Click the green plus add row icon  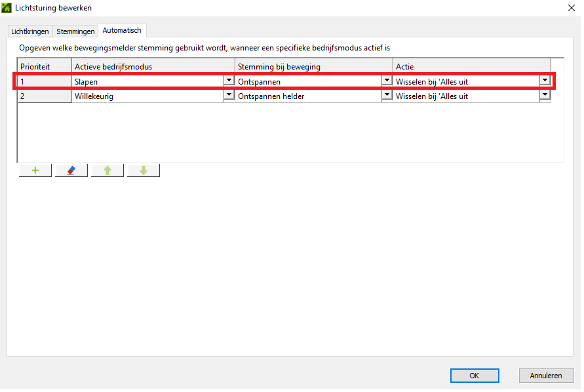[35, 170]
